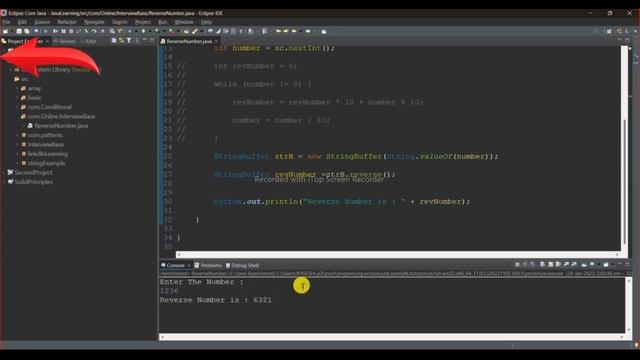Expand the SolidPrinciples project node
This screenshot has height=360, width=640.
(x=4, y=182)
